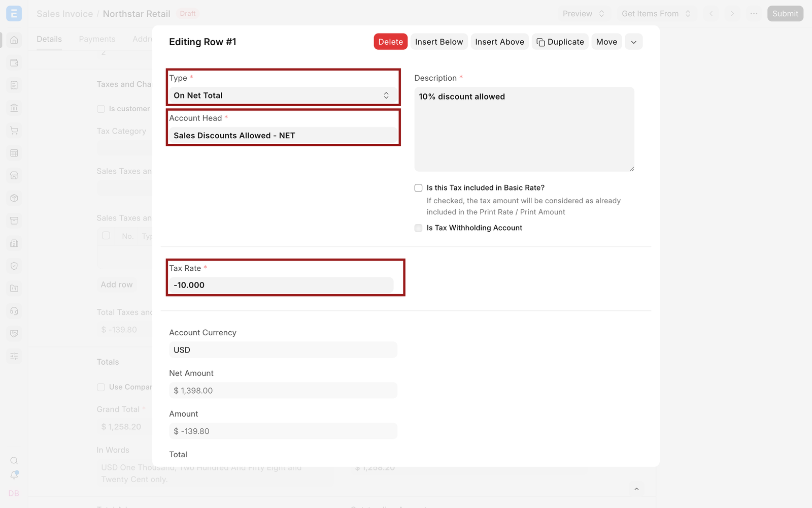Toggle the Is Tax Withholding Account checkbox
Image resolution: width=812 pixels, height=508 pixels.
418,228
